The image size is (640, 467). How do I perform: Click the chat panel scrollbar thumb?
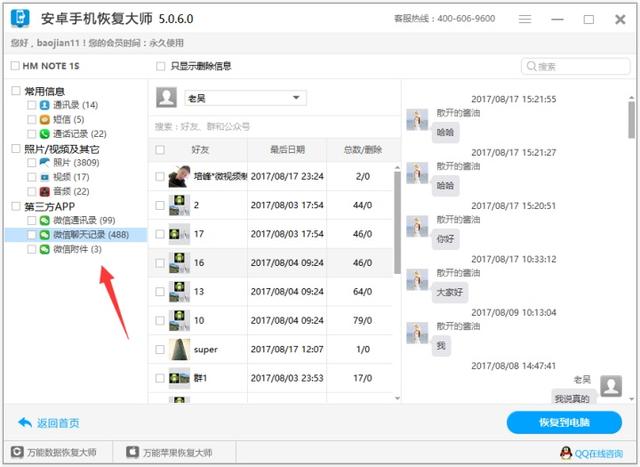631,120
